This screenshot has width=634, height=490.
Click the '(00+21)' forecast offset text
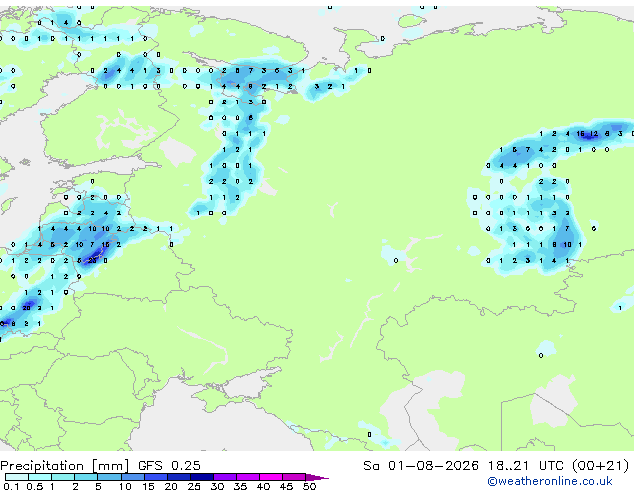(600, 465)
